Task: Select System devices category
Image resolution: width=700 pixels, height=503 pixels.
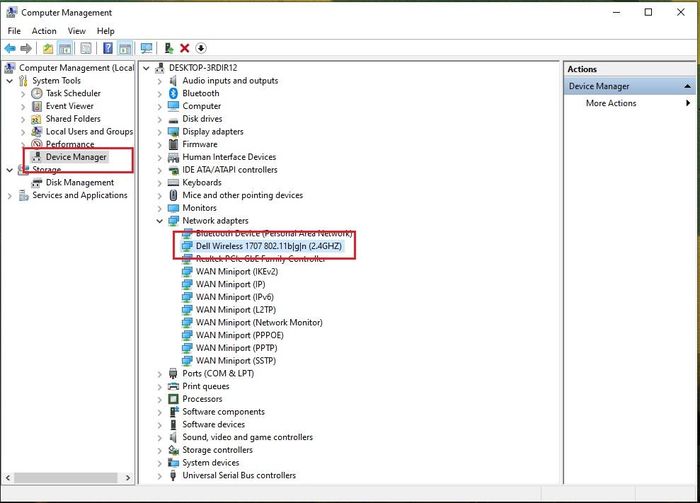Action: click(x=211, y=463)
